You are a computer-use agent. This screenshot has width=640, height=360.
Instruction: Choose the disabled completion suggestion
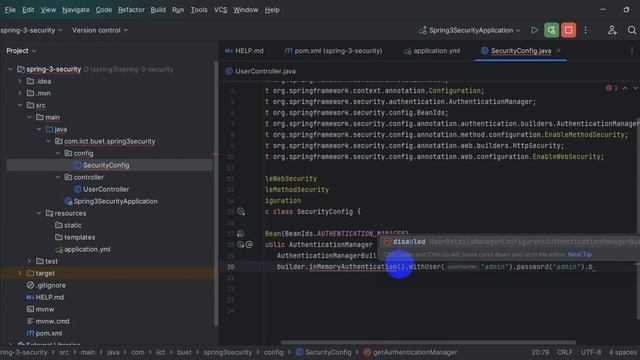click(510, 242)
